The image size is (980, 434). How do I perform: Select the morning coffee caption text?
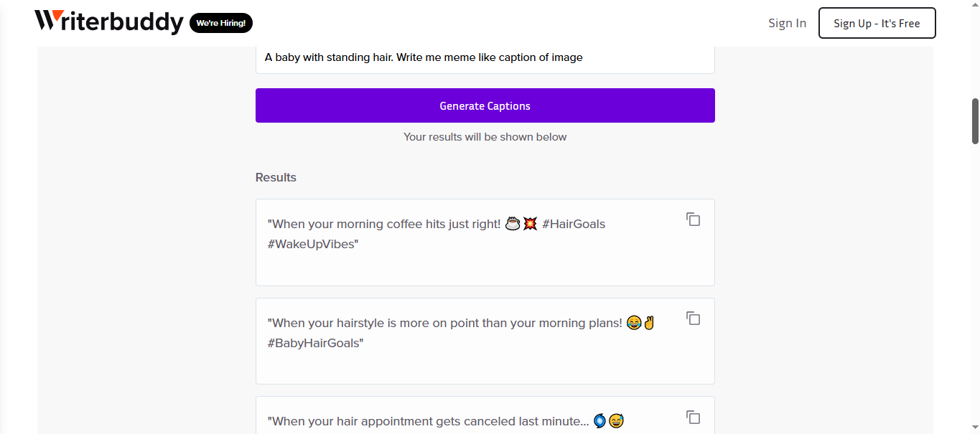(384, 225)
